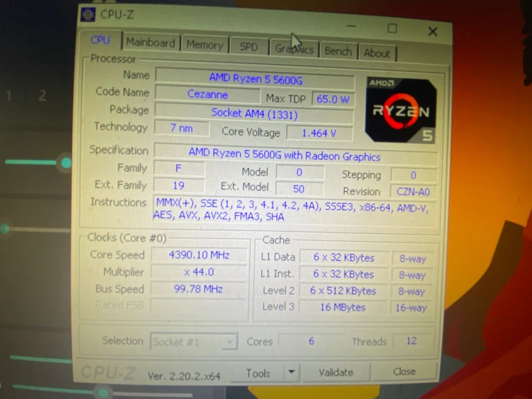Open the About tab
This screenshot has height=399, width=532.
(377, 53)
